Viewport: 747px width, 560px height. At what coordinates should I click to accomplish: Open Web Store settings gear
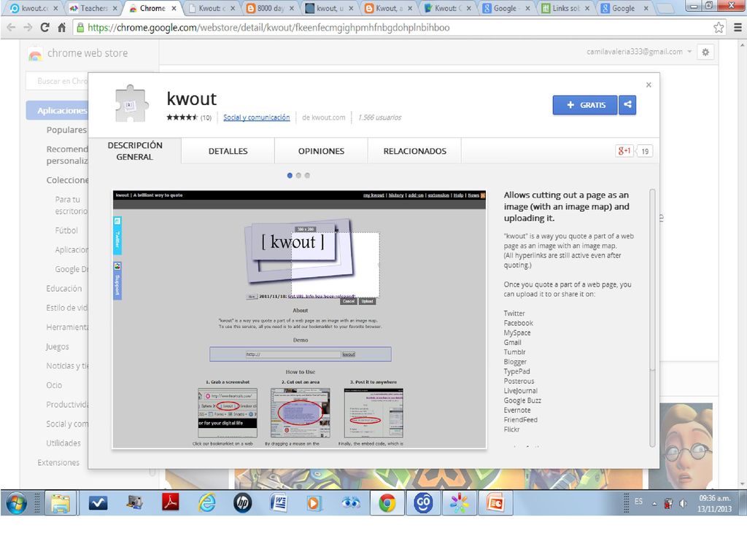(705, 52)
